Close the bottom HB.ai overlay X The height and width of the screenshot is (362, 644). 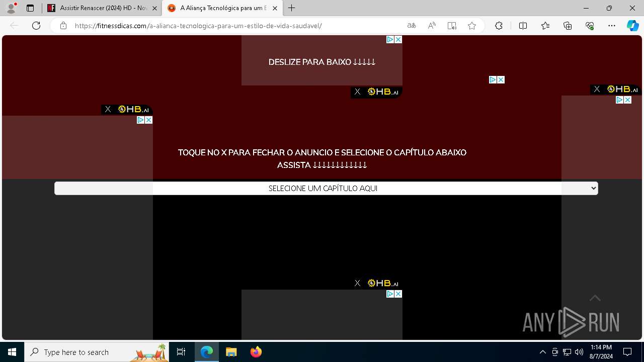357,283
